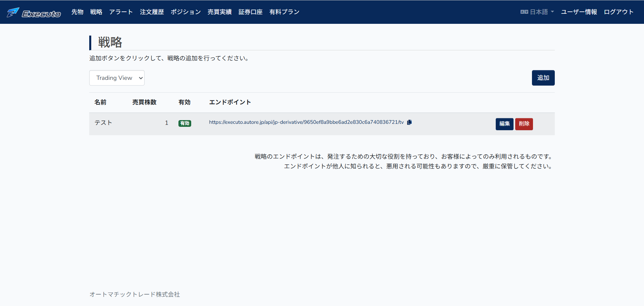Delete the テスト strategy with 削除
The height and width of the screenshot is (306, 644).
click(524, 124)
